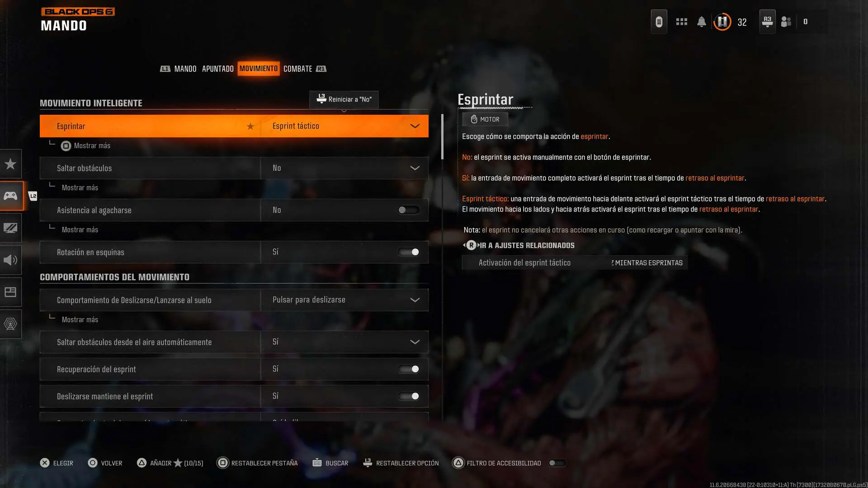Screen dimensions: 868x488
Task: Click the notifications bell icon
Action: (x=701, y=22)
